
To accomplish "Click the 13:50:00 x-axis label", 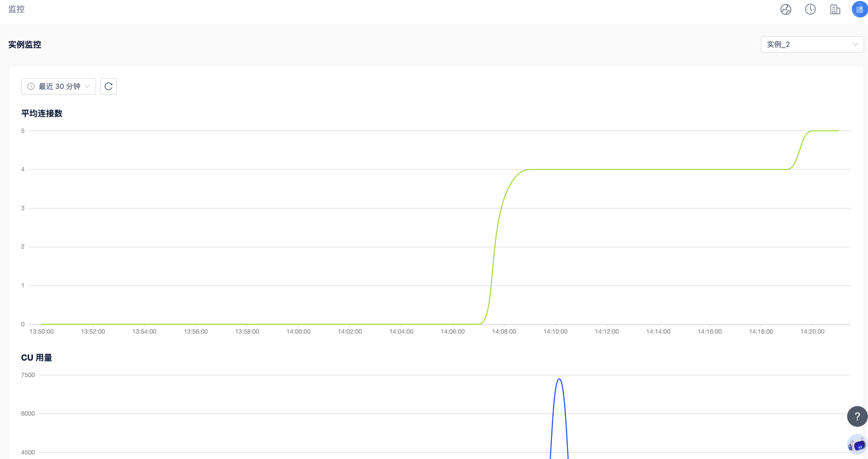I will pyautogui.click(x=42, y=331).
